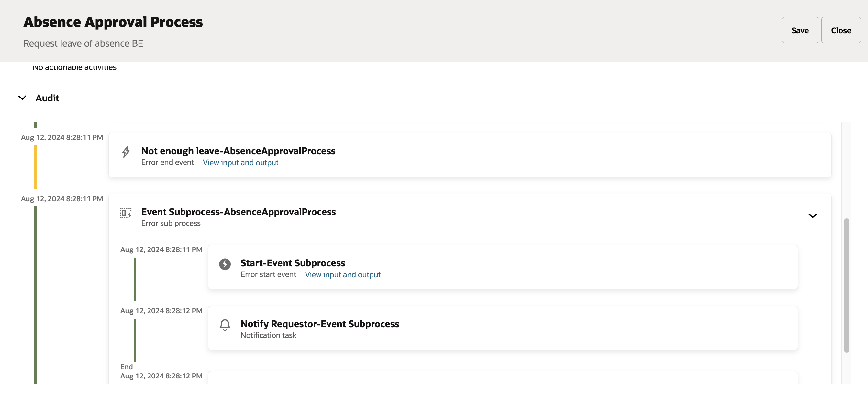
Task: Click the Event Subprocess-AbsenceApprovalProcess title
Action: [x=238, y=212]
